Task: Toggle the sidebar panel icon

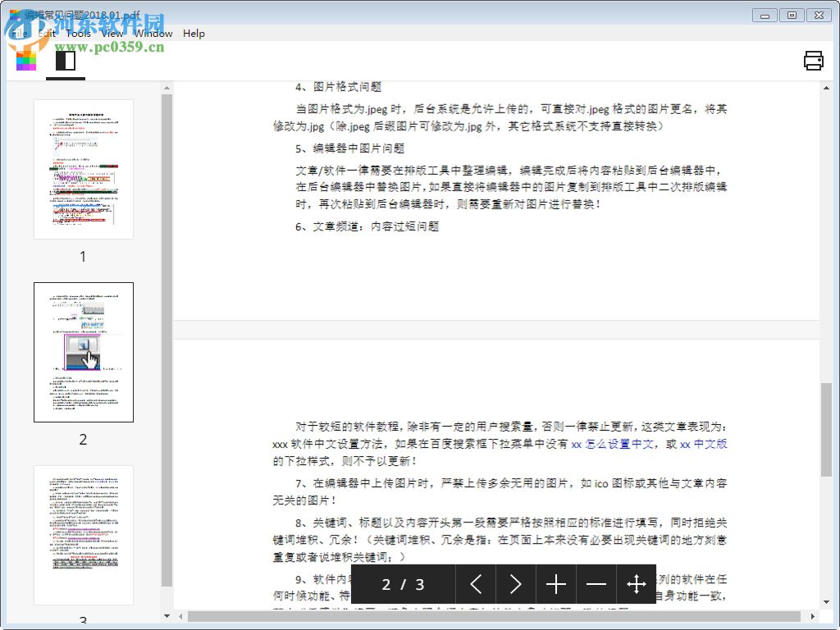Action: tap(65, 61)
